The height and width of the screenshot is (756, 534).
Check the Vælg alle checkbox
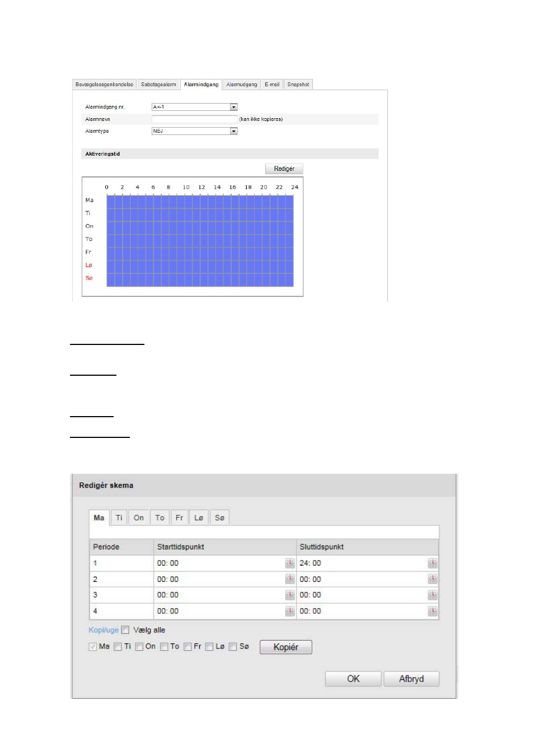point(125,630)
